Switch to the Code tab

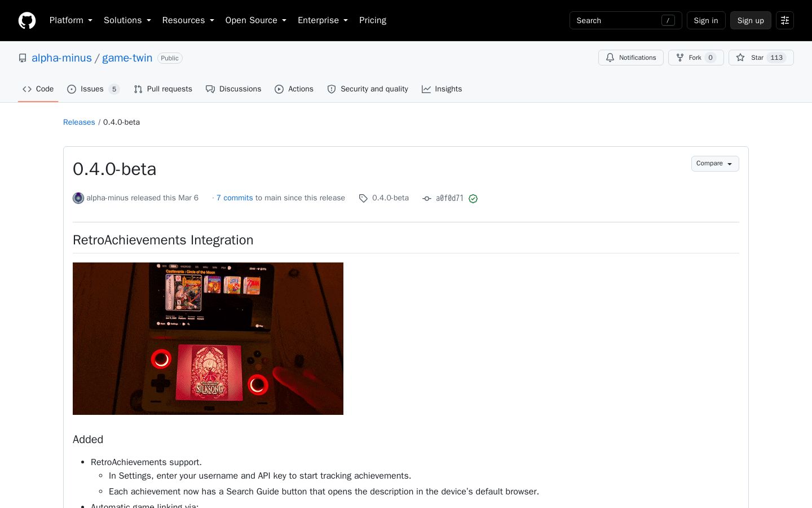pyautogui.click(x=38, y=89)
